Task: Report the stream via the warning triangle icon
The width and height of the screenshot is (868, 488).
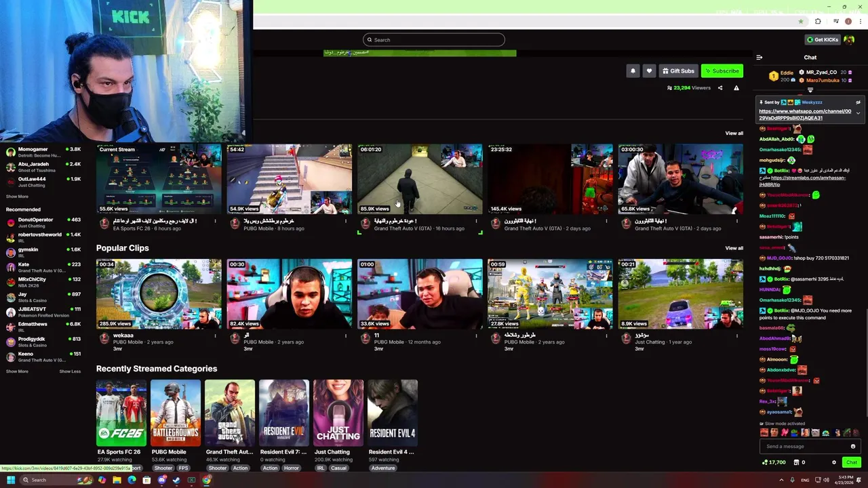Action: point(736,87)
